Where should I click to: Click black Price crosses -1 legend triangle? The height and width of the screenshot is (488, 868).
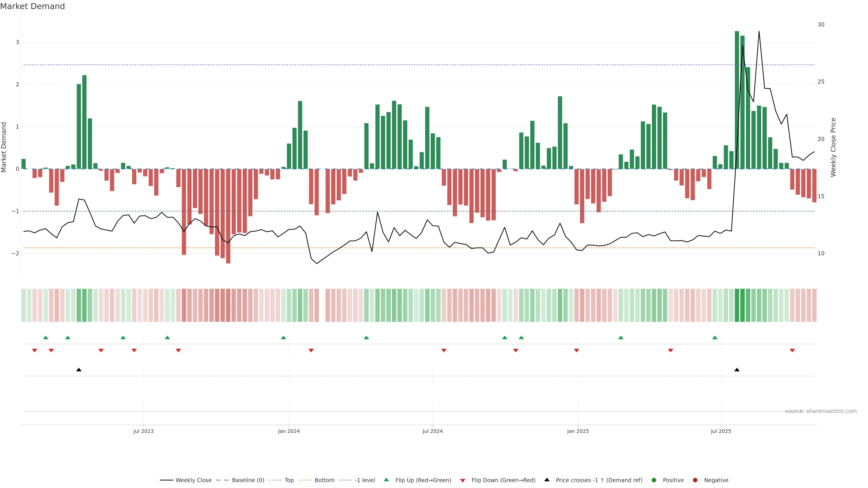(547, 480)
